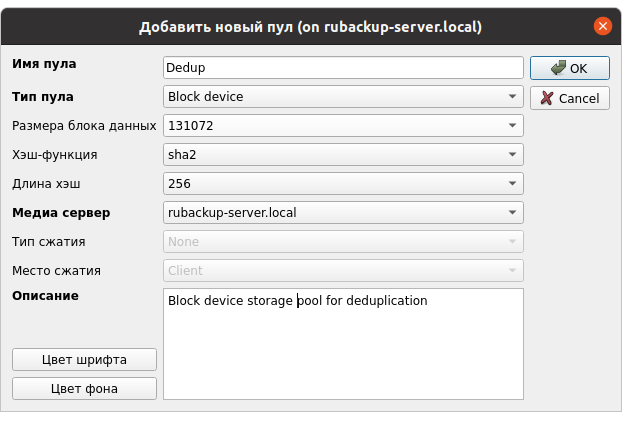Screen dimensions: 622x421
Task: Click inside the Описание text area
Action: [x=343, y=350]
